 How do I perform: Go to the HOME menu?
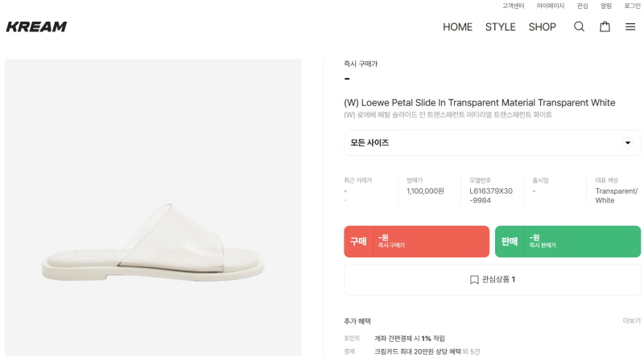point(457,27)
